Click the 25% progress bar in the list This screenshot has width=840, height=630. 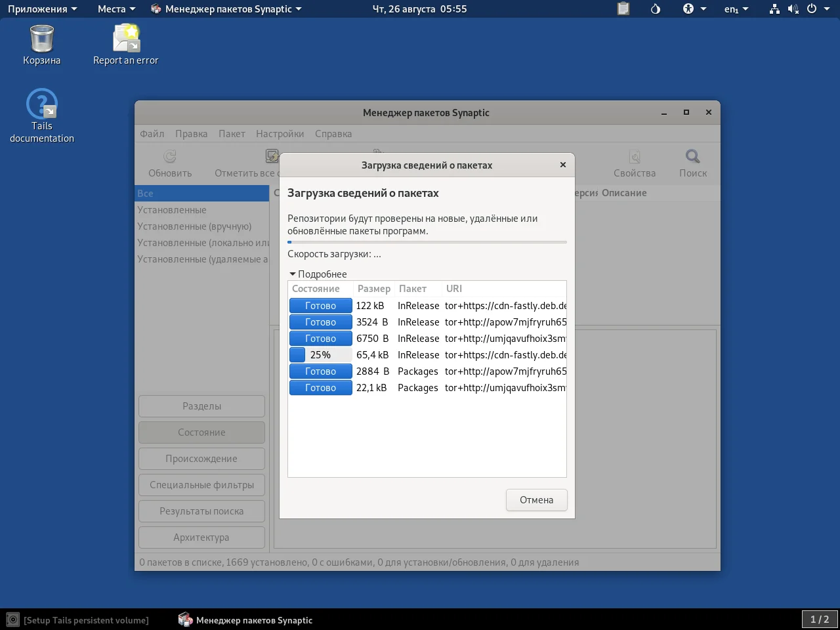[321, 355]
